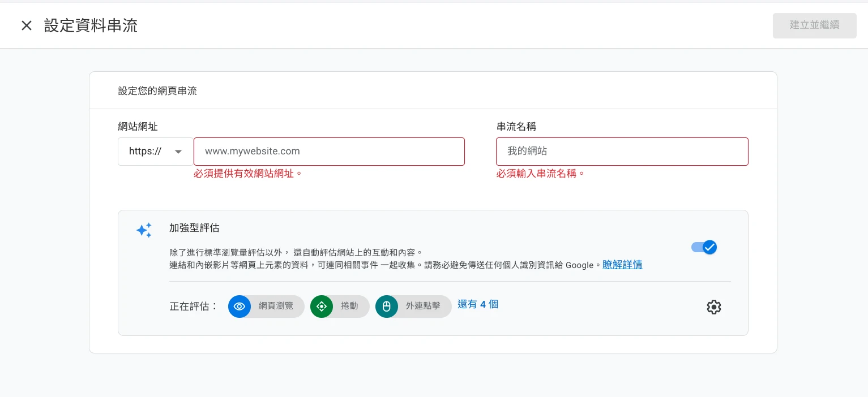Click the 網頁瀏覽 chip label
The width and height of the screenshot is (868, 397).
click(276, 307)
